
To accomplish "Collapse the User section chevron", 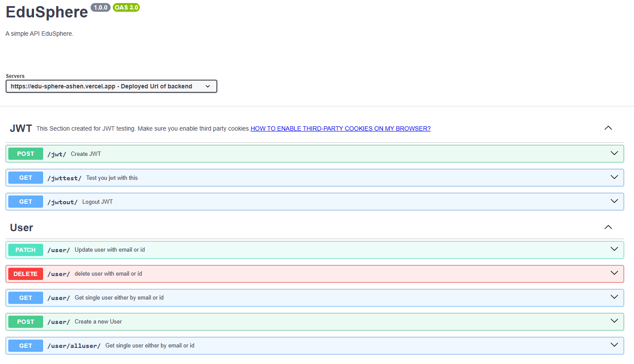I will (608, 227).
